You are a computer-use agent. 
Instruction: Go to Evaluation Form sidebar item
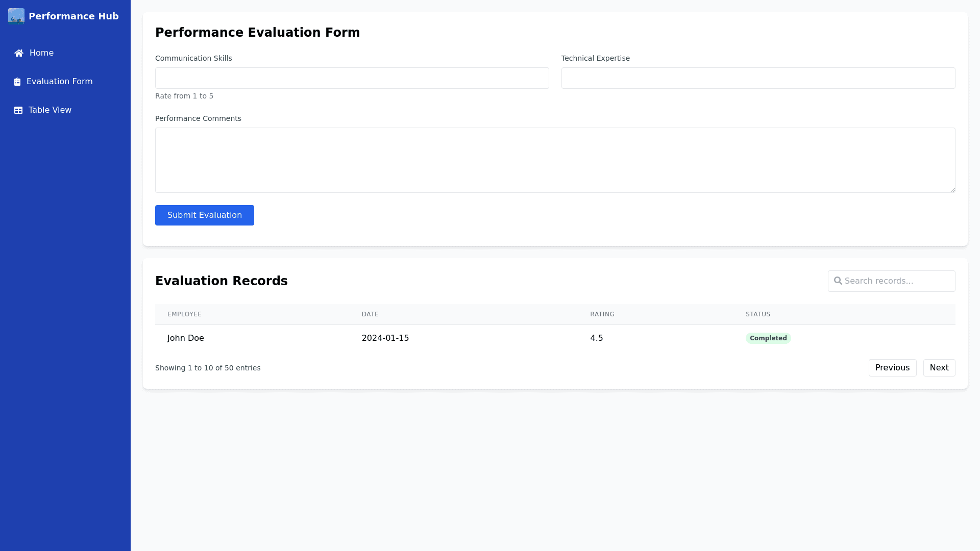pos(59,82)
